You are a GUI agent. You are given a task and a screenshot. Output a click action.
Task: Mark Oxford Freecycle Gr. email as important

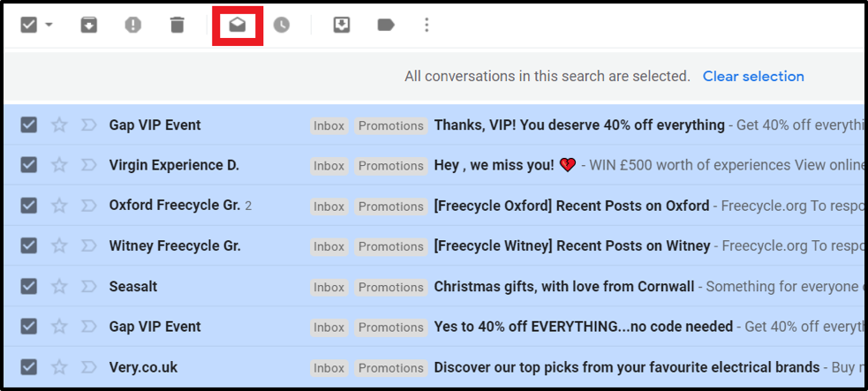(88, 206)
